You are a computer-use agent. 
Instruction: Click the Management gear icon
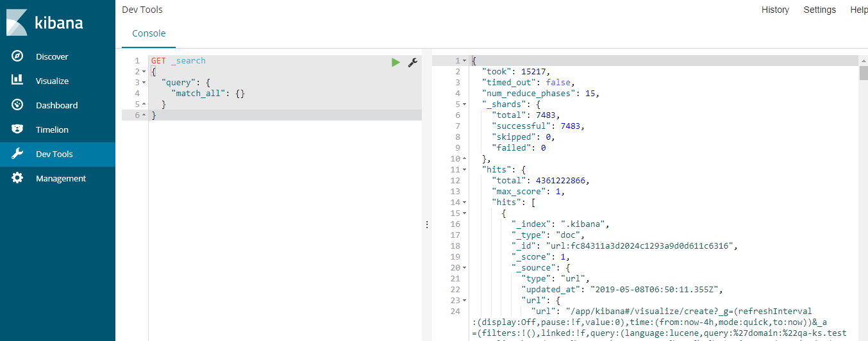click(x=17, y=178)
